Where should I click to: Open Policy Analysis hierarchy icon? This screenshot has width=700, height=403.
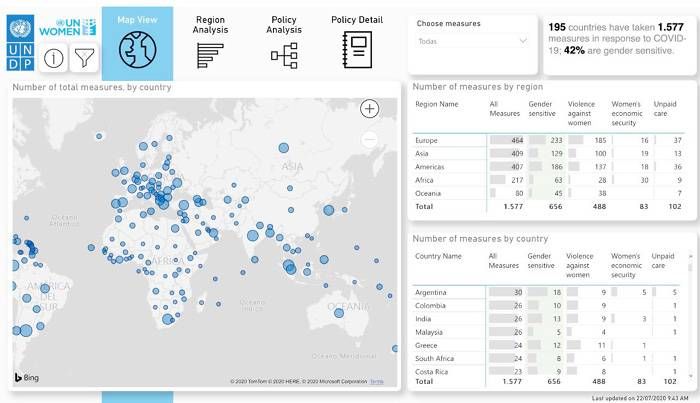284,56
